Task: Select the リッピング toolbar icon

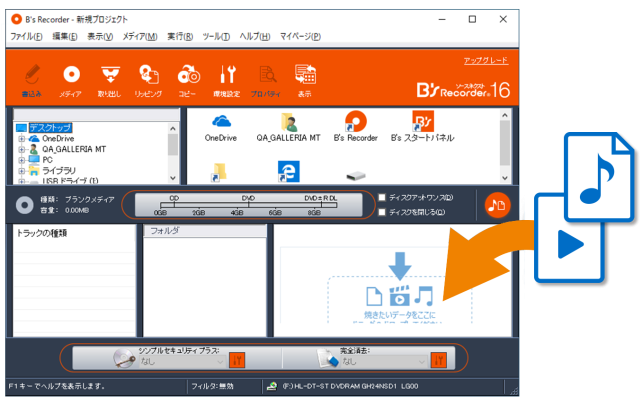Action: tap(148, 81)
